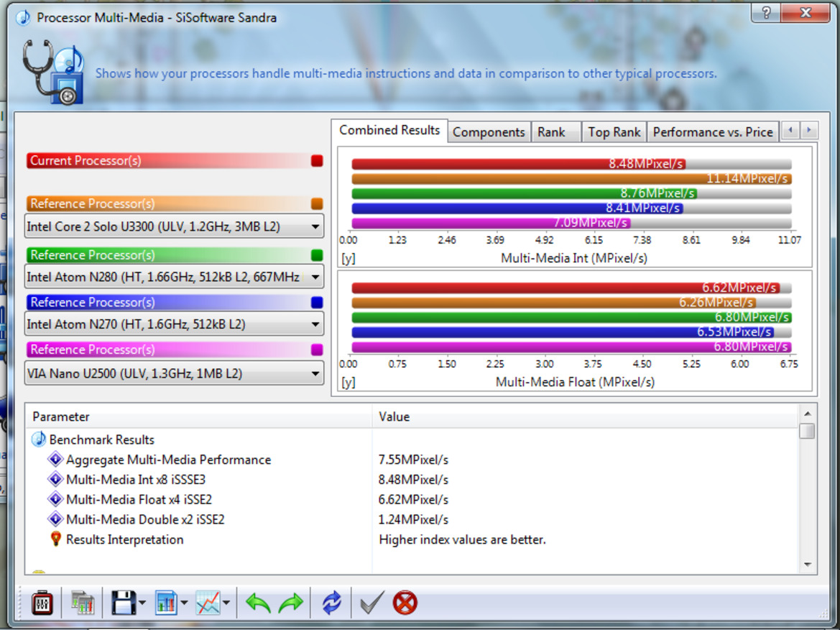Click the tab strip scroll right arrow
Screen dimensions: 840x630
coord(809,129)
